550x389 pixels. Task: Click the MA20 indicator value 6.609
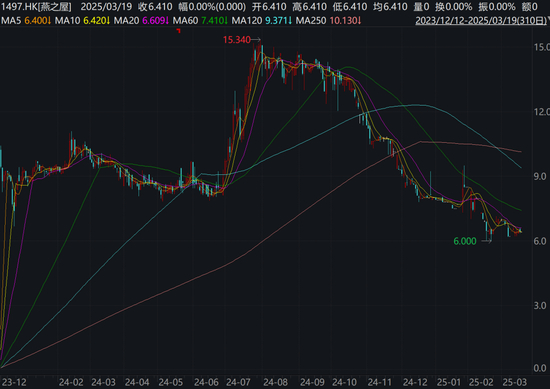[x=155, y=21]
